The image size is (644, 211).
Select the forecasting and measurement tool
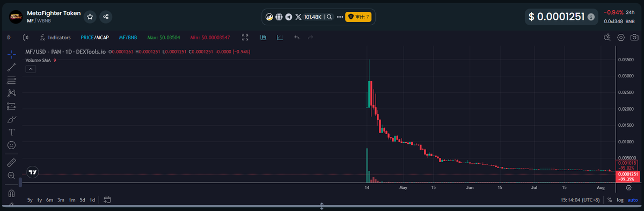tap(12, 106)
